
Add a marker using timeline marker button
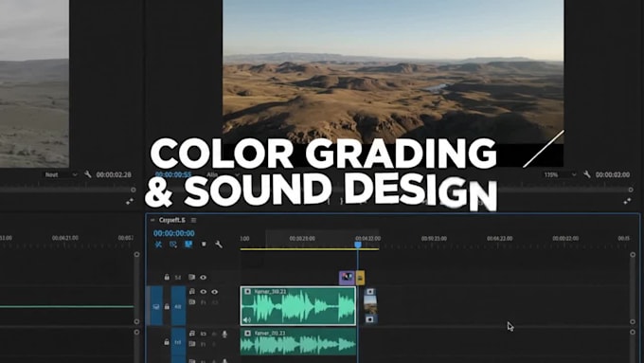(204, 245)
